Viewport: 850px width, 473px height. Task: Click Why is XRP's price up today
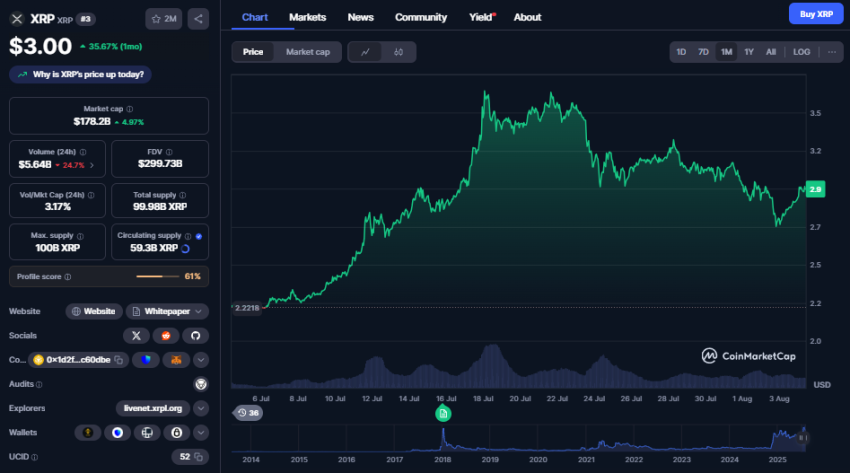click(80, 75)
